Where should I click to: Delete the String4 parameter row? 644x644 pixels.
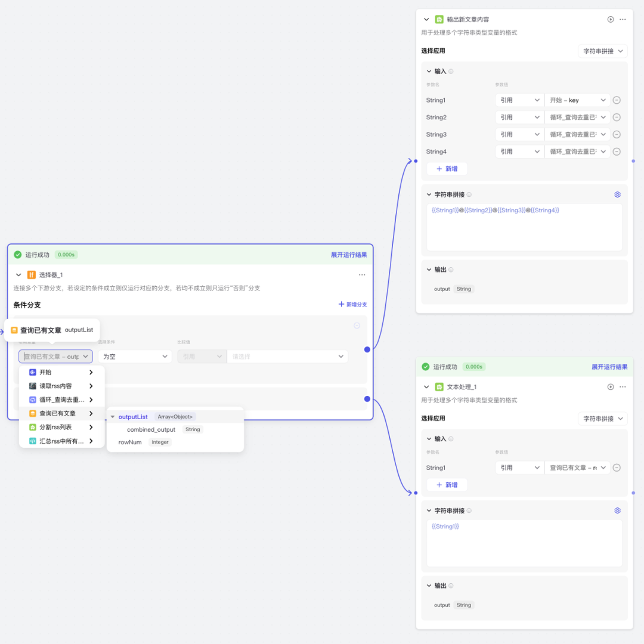[617, 151]
